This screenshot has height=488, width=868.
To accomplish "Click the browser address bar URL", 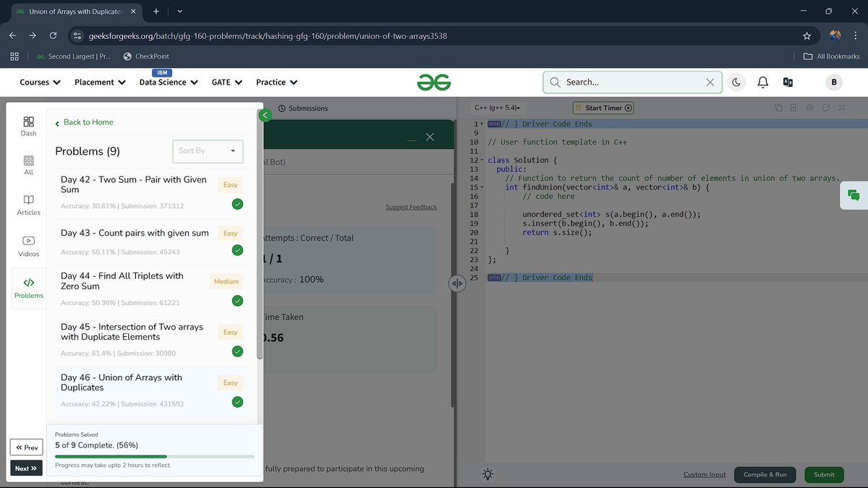I will pos(268,35).
